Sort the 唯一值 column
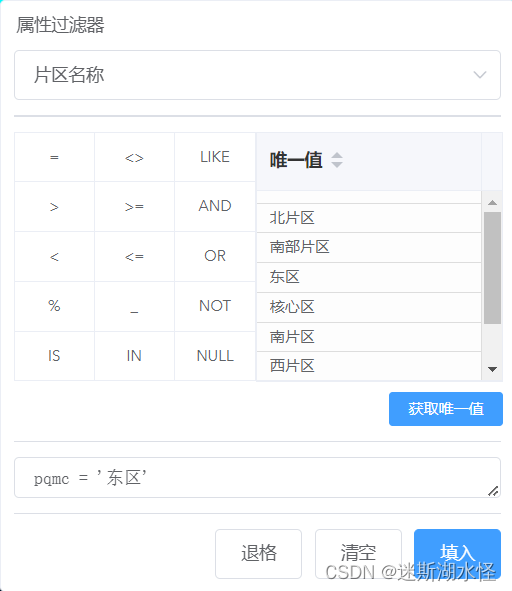Image resolution: width=512 pixels, height=591 pixels. coord(337,160)
